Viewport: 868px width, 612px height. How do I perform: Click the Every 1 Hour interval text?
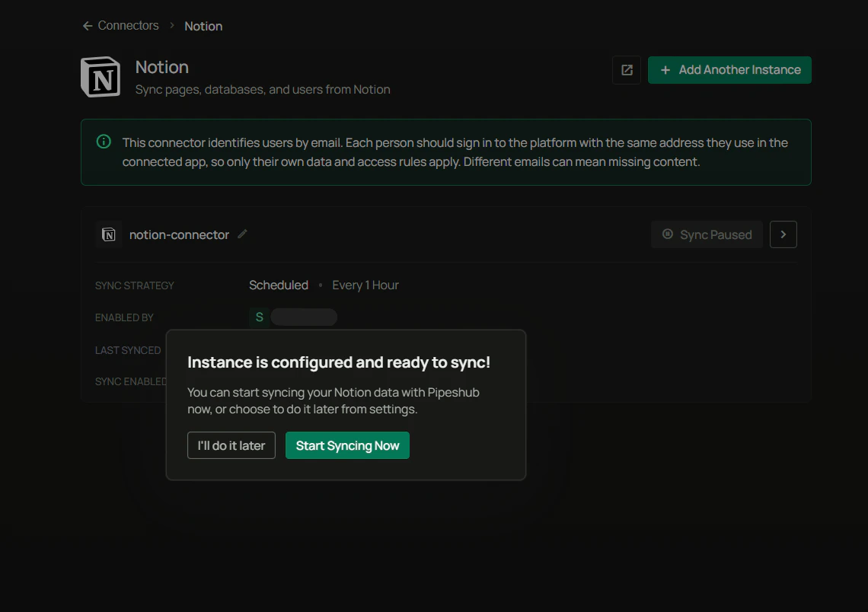365,285
